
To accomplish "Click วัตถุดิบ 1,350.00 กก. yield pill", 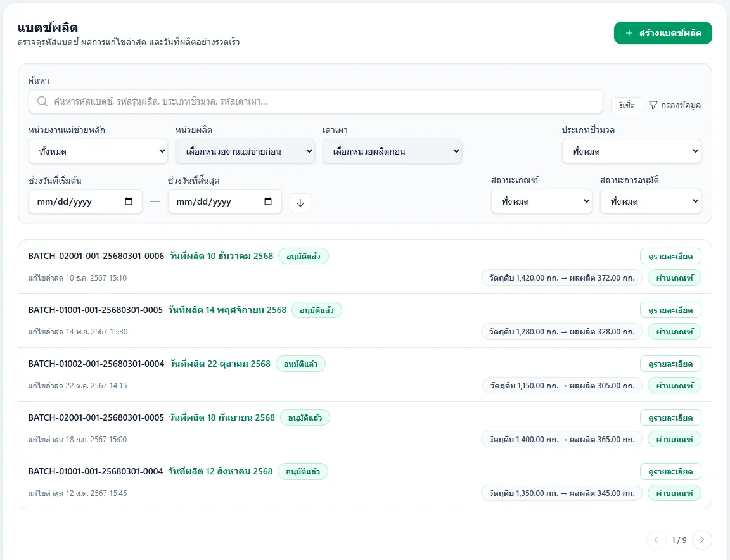I will tap(561, 493).
